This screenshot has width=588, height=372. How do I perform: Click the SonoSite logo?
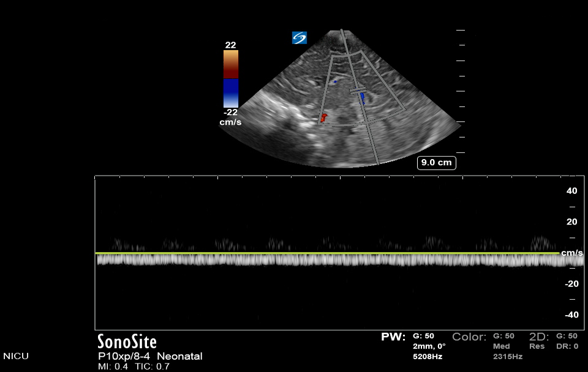pos(127,341)
